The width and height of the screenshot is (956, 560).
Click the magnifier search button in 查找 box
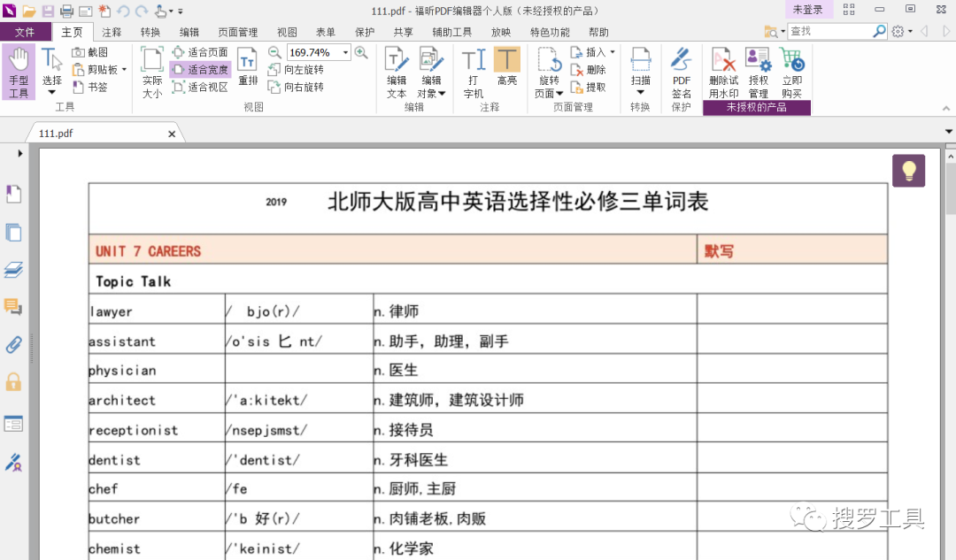click(879, 31)
